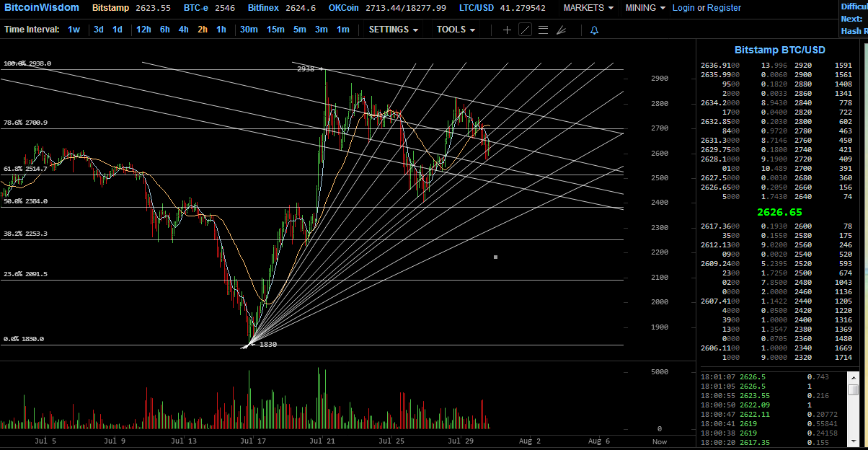Set time interval to 1w
Viewport: 868px width, 450px height.
tap(74, 30)
